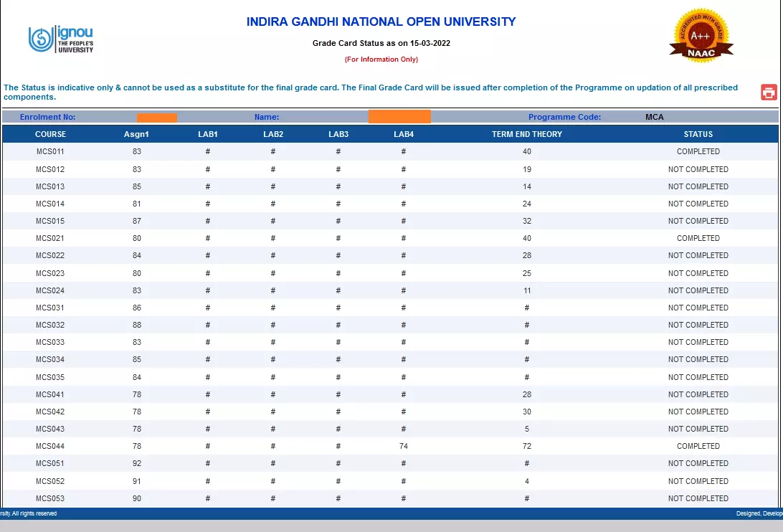Select the COURSE column header

tap(50, 134)
